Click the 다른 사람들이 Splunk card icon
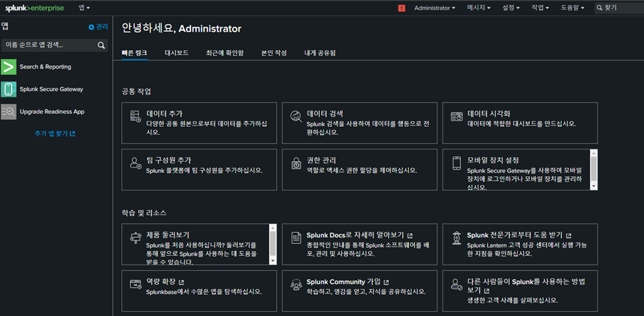Viewport: 644px width, 316px height. tap(457, 284)
